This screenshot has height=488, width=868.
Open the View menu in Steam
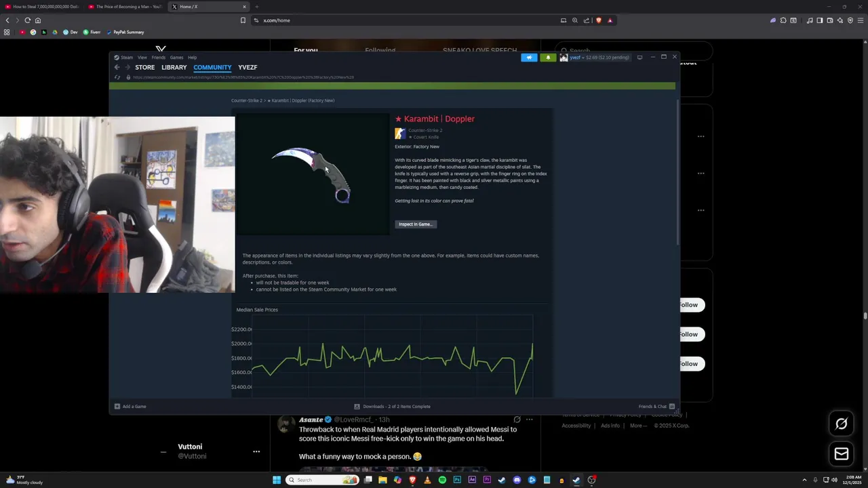[x=142, y=58]
